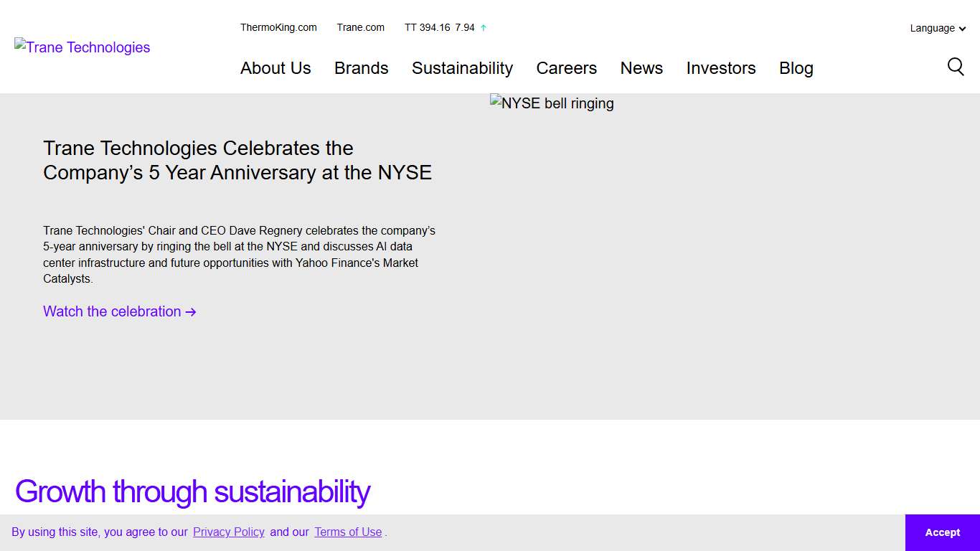Click the arrow beside Watch the celebration
Viewport: 980px width, 551px height.
(191, 312)
